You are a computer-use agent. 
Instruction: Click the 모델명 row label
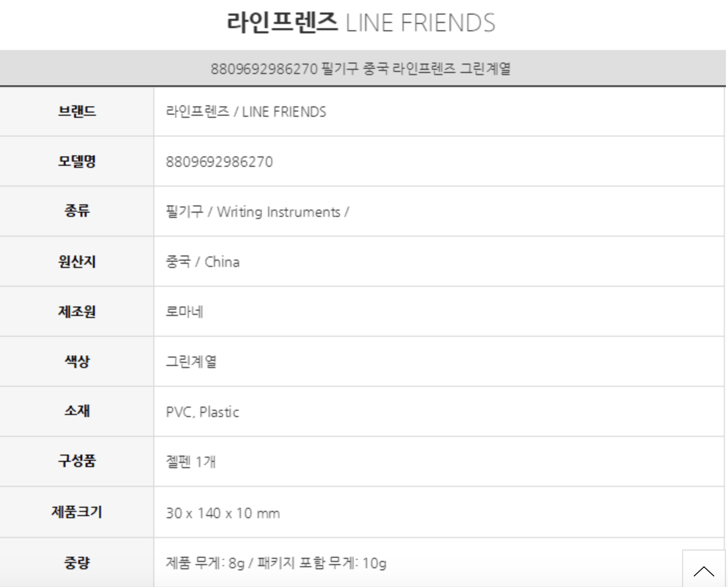(77, 162)
